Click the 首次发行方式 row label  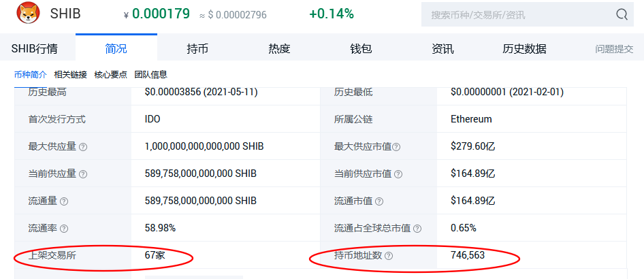pos(57,119)
